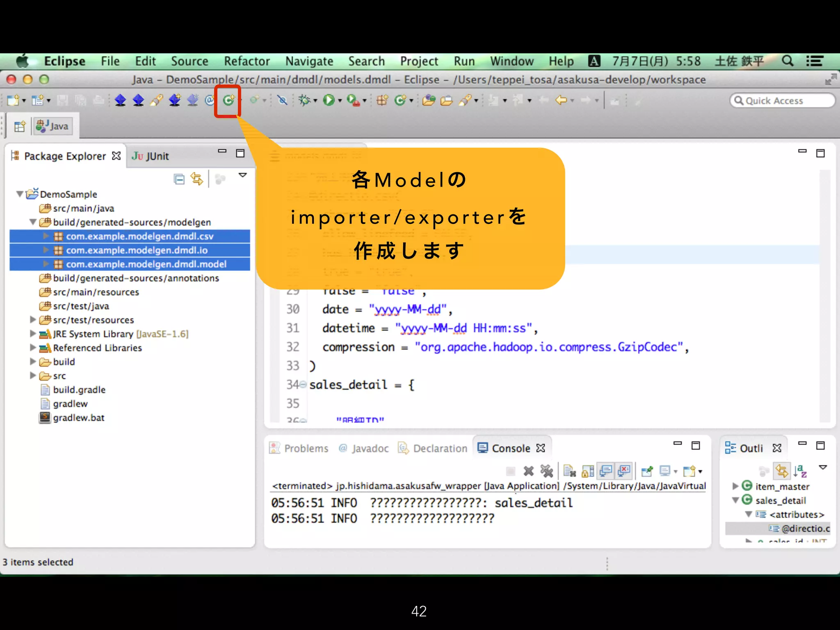Collapse the DemoSample project tree
The height and width of the screenshot is (630, 840).
tap(19, 194)
